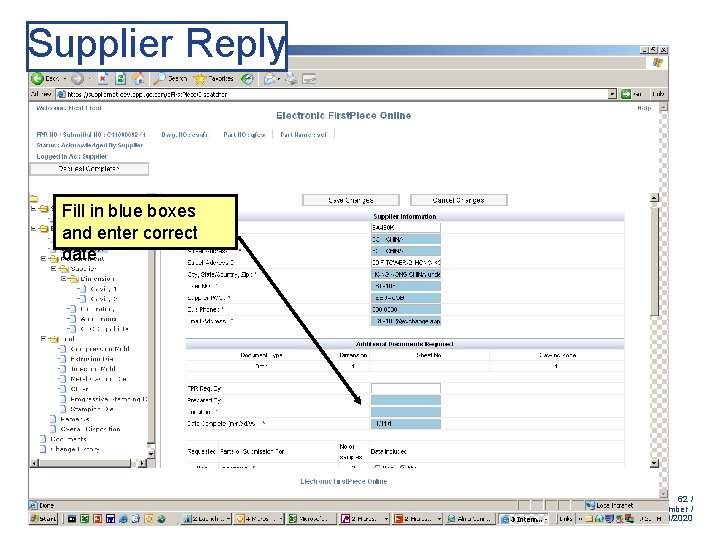The width and height of the screenshot is (720, 540).
Task: Click the blue Prepared By field
Action: [406, 400]
